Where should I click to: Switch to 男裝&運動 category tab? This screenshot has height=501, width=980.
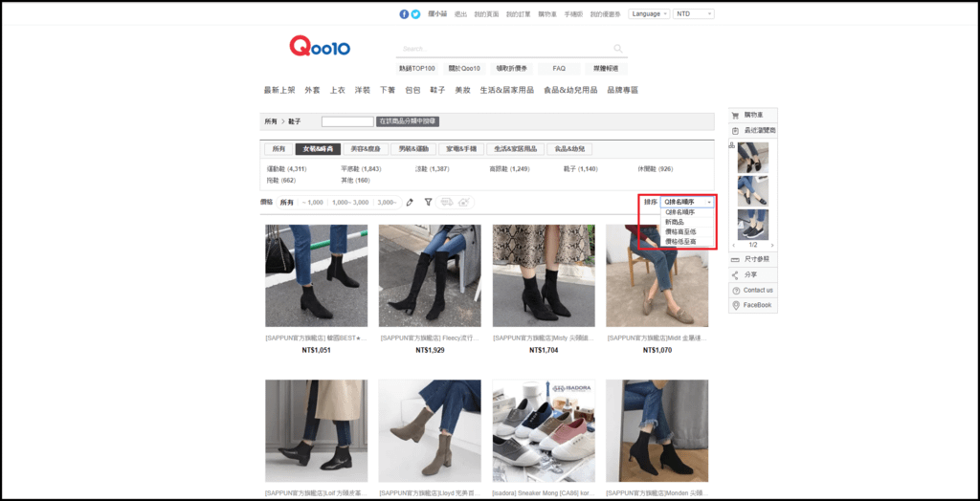click(x=413, y=149)
